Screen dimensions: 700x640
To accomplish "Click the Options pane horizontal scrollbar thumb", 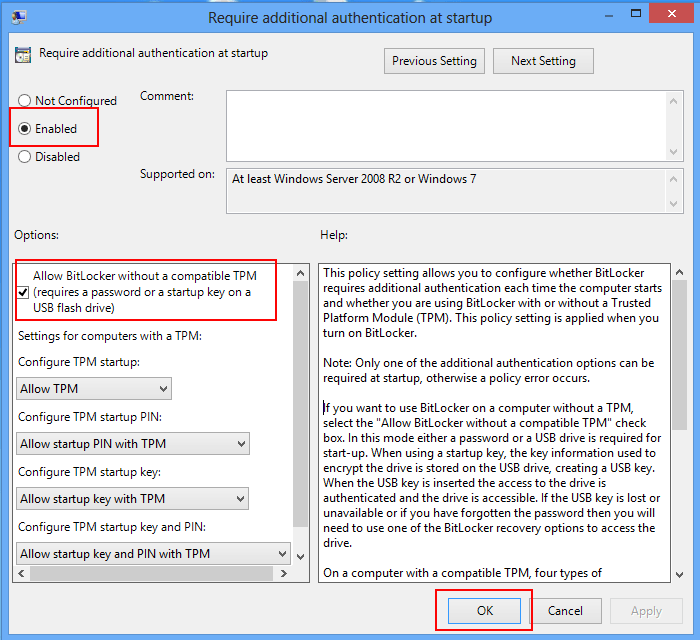I will click(x=151, y=573).
